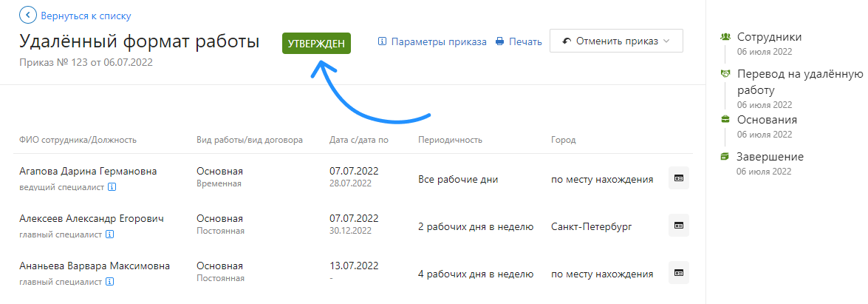868x304 pixels.
Task: Click the Временная contract type text
Action: [219, 183]
